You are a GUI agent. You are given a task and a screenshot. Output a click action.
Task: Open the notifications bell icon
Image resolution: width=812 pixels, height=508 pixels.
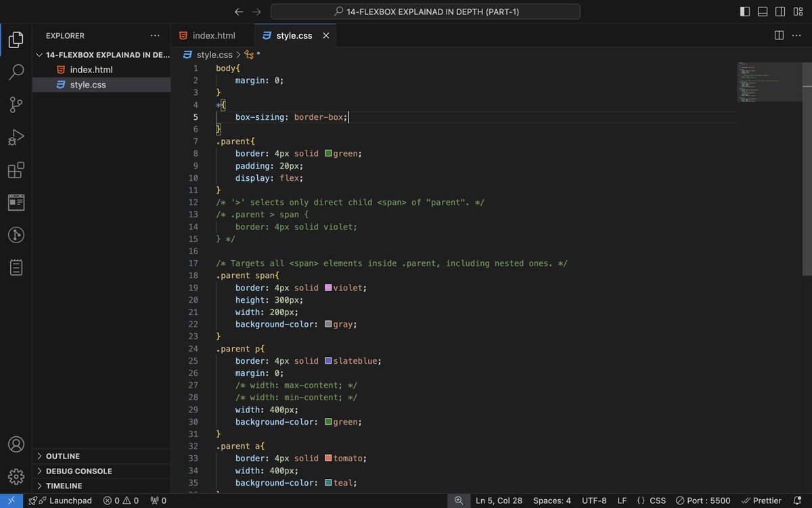[797, 501]
